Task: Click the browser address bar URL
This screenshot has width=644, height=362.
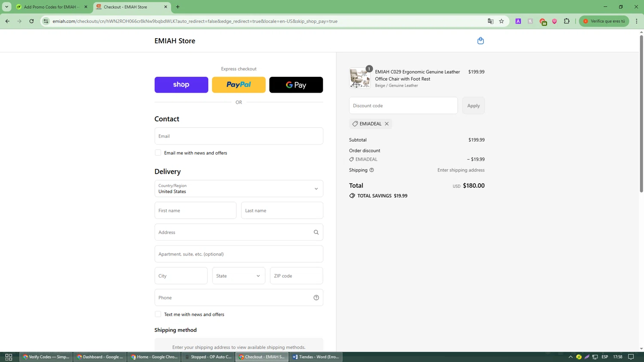Action: click(195, 21)
